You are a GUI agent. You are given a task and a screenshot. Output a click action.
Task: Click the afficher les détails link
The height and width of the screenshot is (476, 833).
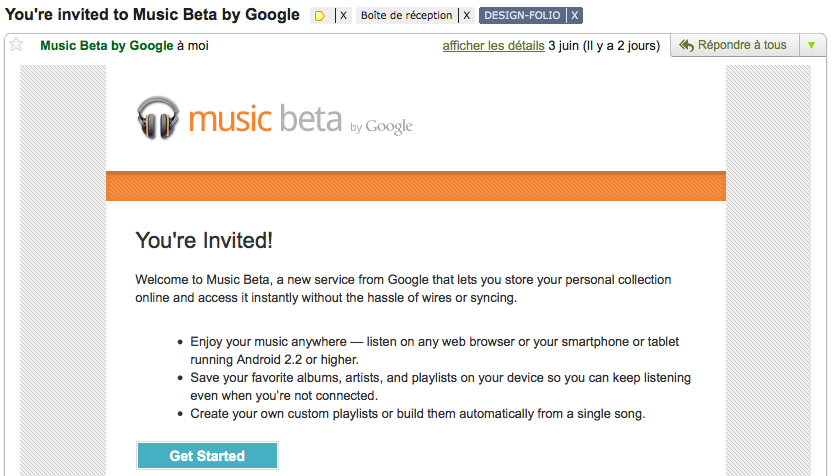click(493, 46)
